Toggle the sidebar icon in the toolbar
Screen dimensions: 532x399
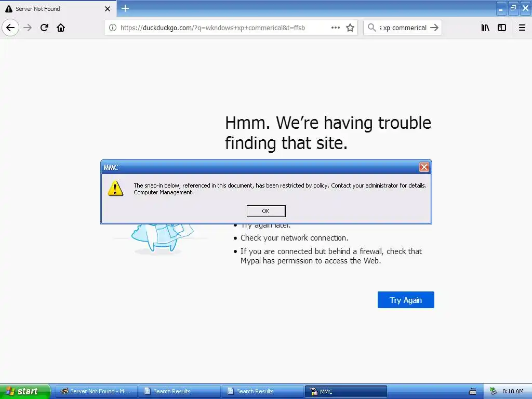[x=502, y=28]
